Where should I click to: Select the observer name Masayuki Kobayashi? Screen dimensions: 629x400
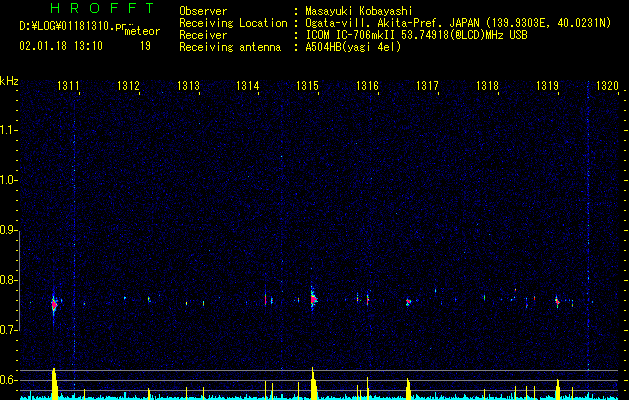[x=359, y=11]
